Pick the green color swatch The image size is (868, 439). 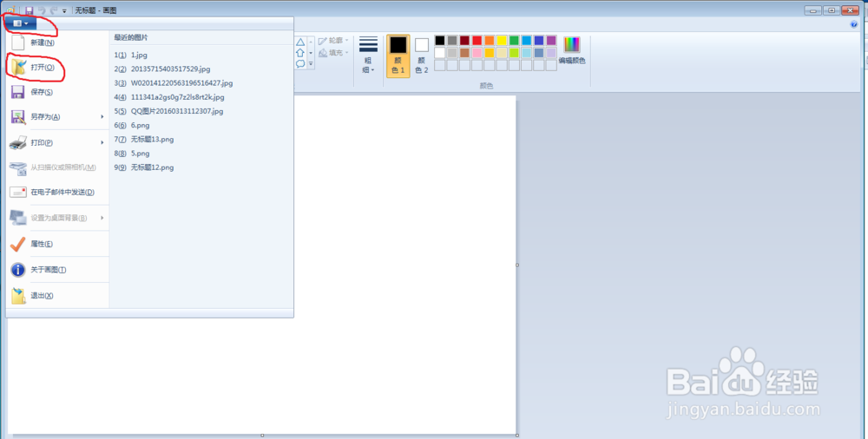pos(514,41)
